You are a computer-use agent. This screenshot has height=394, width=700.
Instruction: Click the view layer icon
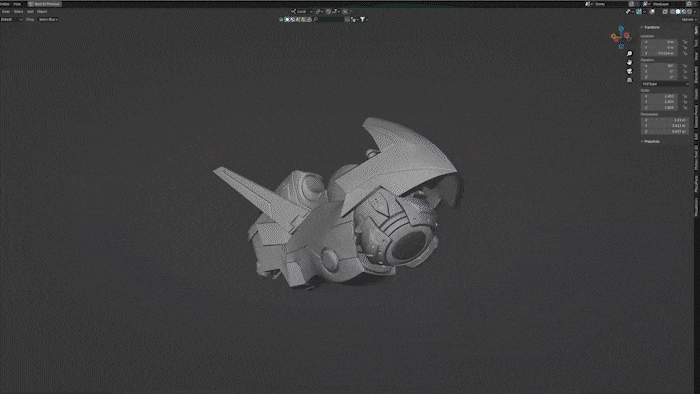646,4
